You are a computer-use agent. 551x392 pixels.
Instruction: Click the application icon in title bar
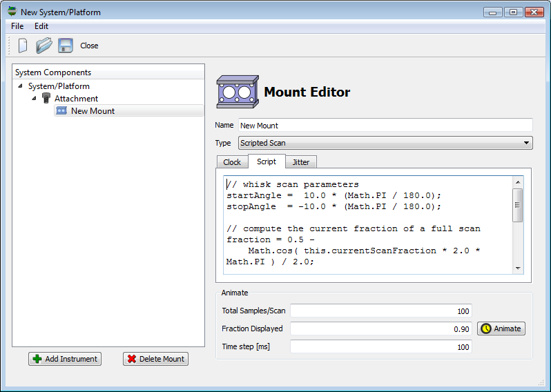pos(12,12)
